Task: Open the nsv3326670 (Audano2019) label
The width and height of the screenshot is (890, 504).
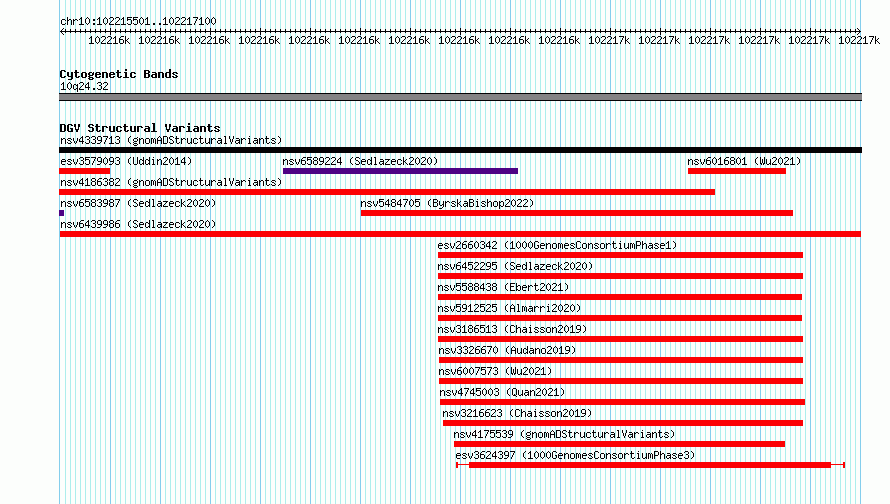Action: click(507, 350)
